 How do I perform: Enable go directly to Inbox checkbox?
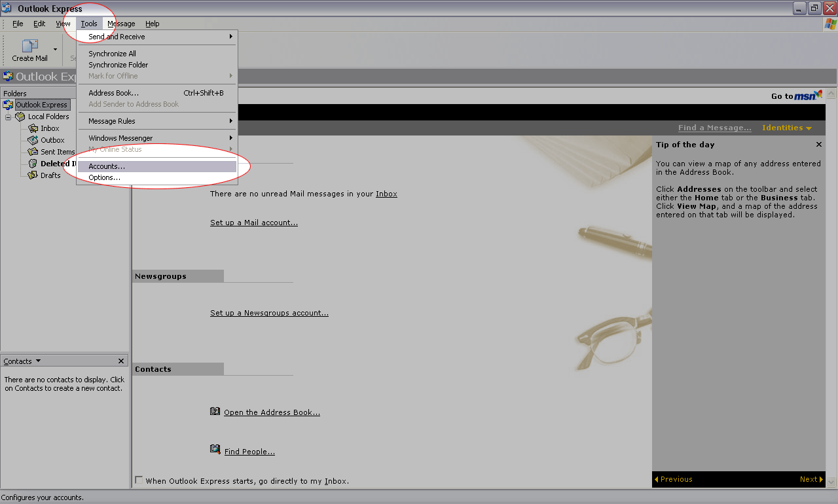(x=139, y=480)
